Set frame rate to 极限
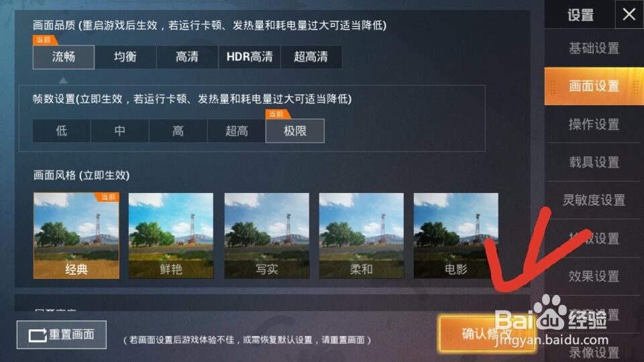This screenshot has height=362, width=644. (295, 131)
